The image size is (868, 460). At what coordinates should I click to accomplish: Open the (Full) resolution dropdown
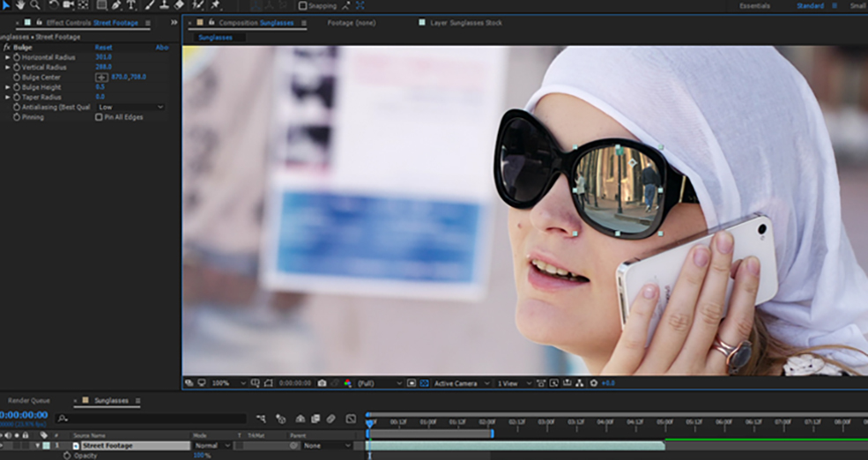(x=379, y=383)
